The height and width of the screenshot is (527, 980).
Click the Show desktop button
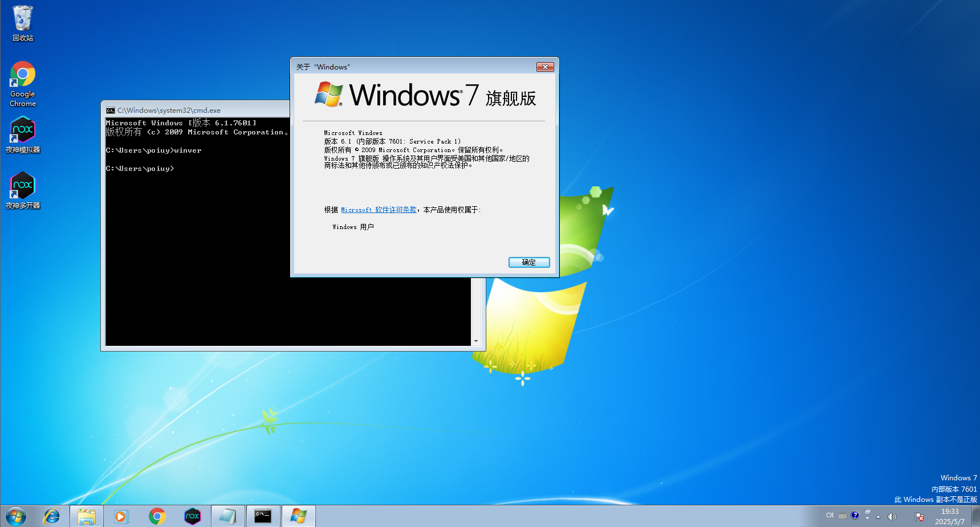(x=977, y=516)
